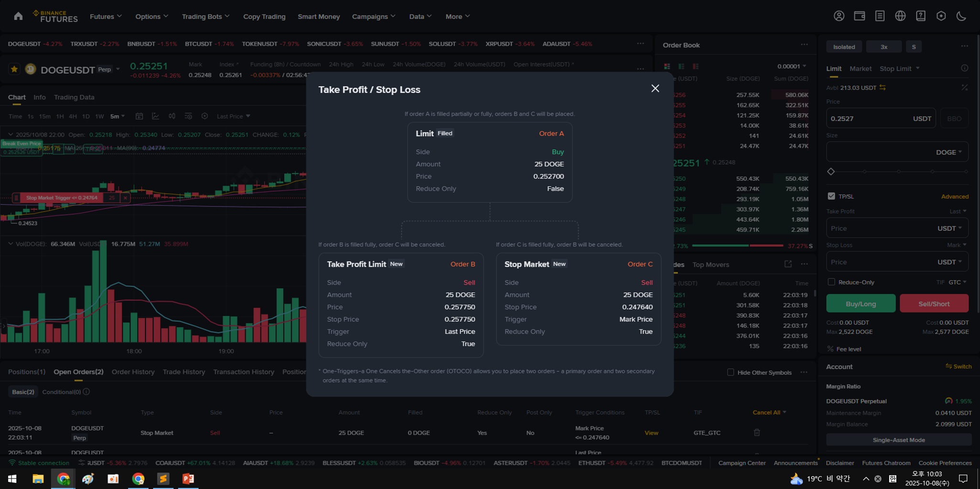The image size is (980, 489).
Task: Switch margin mode via Isolated button
Action: [844, 47]
